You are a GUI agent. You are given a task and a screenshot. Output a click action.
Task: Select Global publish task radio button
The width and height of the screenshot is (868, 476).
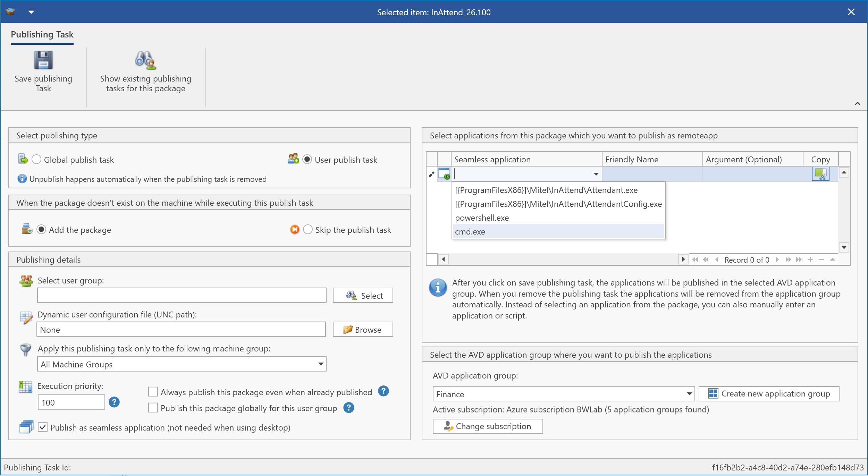coord(36,160)
